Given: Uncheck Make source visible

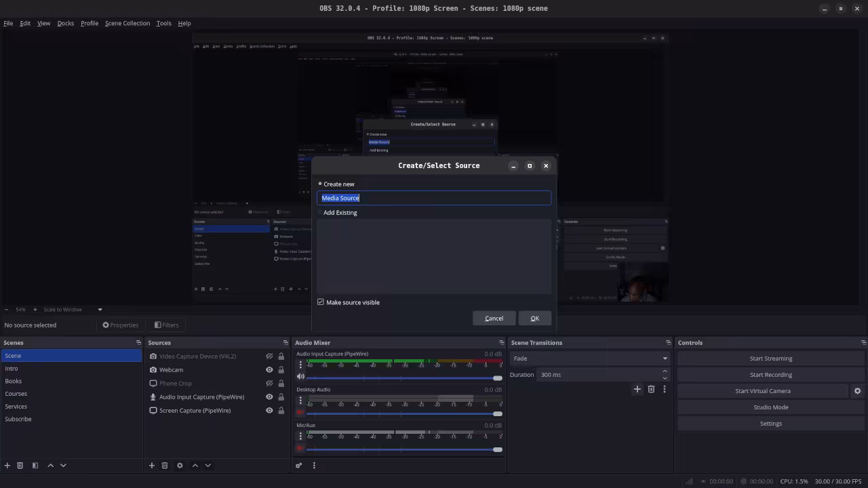Looking at the screenshot, I should point(320,302).
